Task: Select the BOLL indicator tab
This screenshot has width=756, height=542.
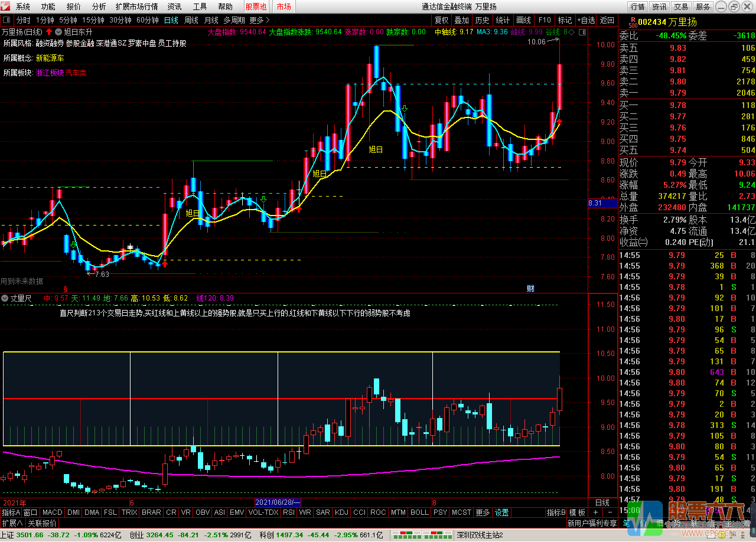Action: 419,512
